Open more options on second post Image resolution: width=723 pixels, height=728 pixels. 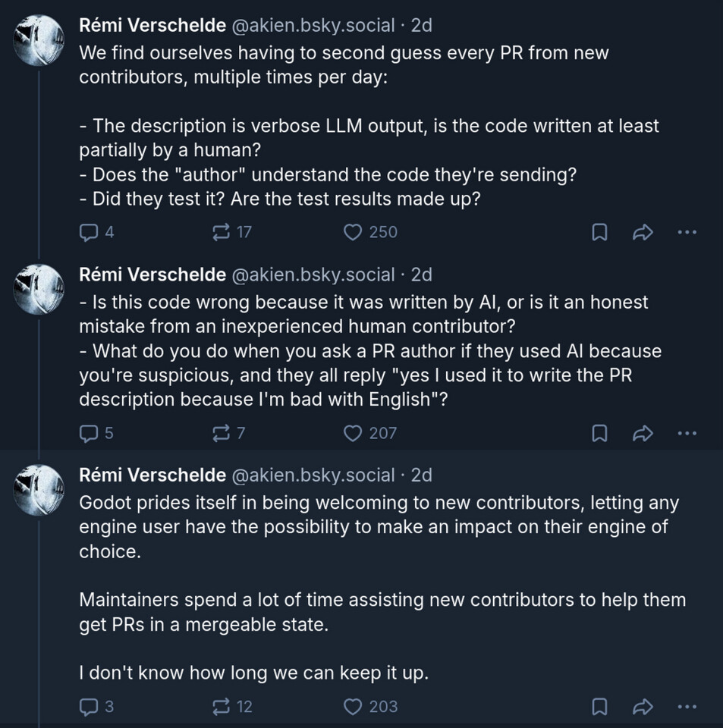point(687,433)
